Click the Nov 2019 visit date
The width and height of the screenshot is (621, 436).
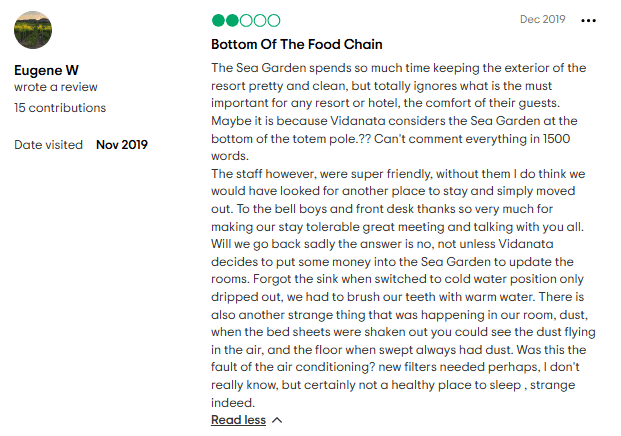(122, 145)
